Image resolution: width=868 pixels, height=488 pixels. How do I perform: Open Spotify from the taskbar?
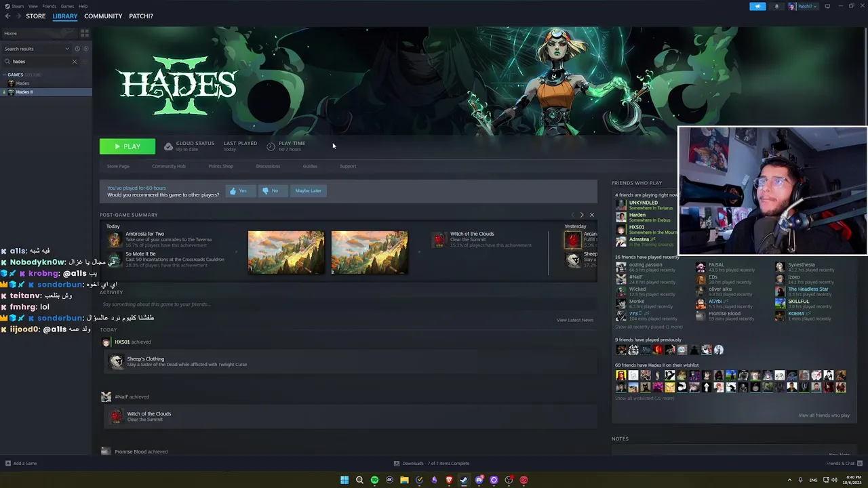[374, 480]
